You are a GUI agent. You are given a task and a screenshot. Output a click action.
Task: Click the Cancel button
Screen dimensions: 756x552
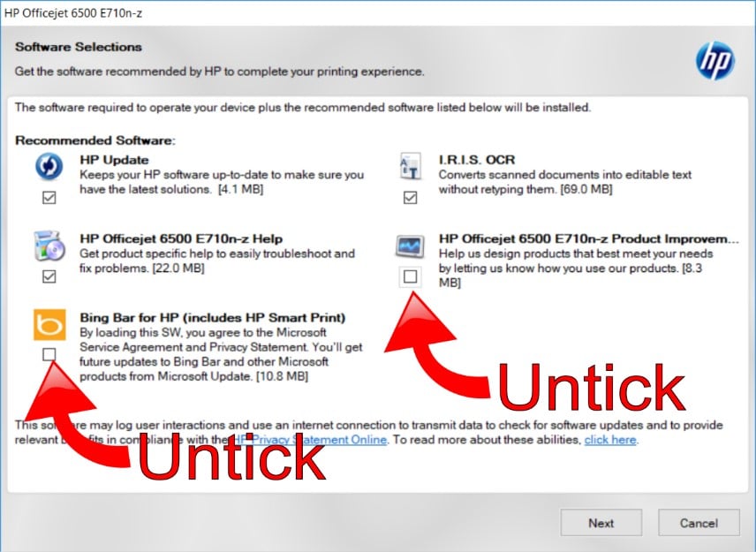click(x=699, y=523)
